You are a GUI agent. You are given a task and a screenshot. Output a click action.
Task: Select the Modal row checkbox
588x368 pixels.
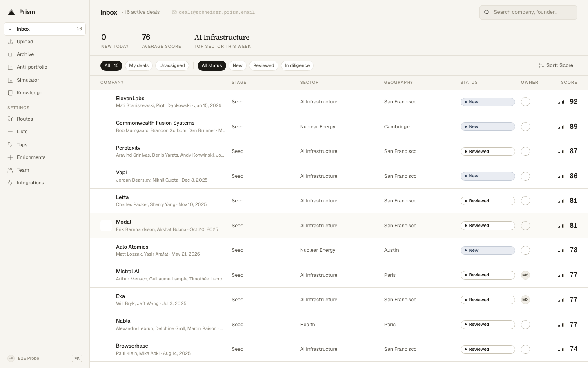106,226
